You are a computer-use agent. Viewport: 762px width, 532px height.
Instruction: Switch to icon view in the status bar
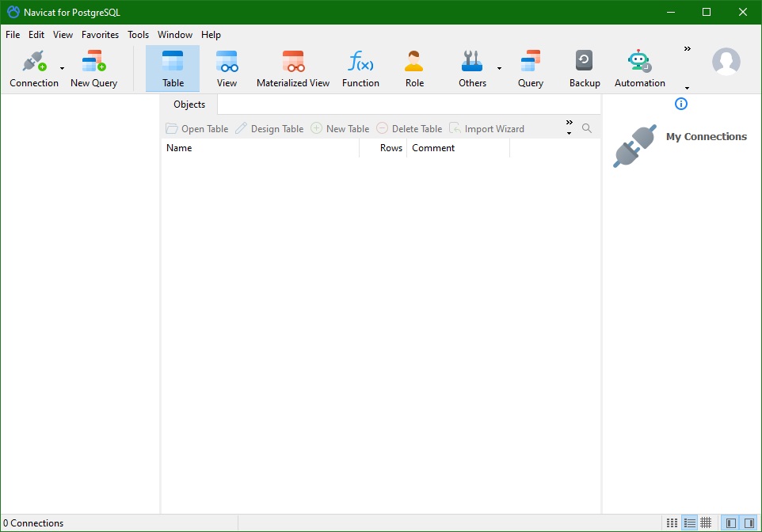[x=672, y=522]
